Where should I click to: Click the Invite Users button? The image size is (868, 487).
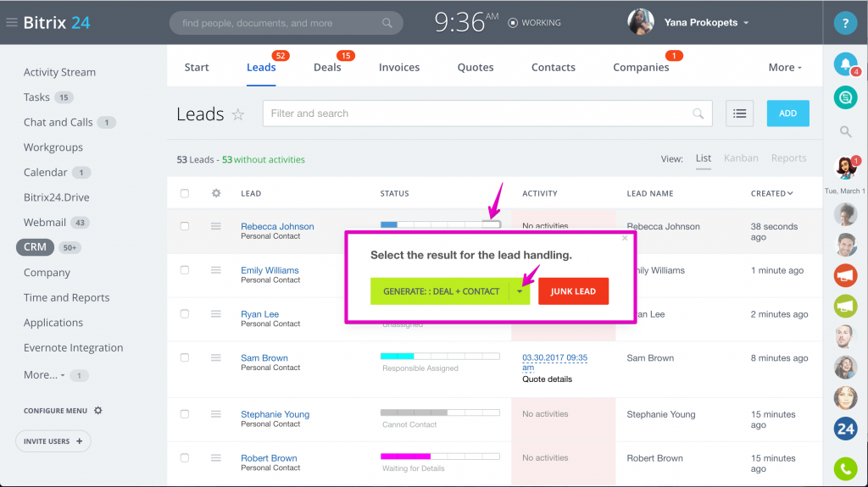click(53, 441)
